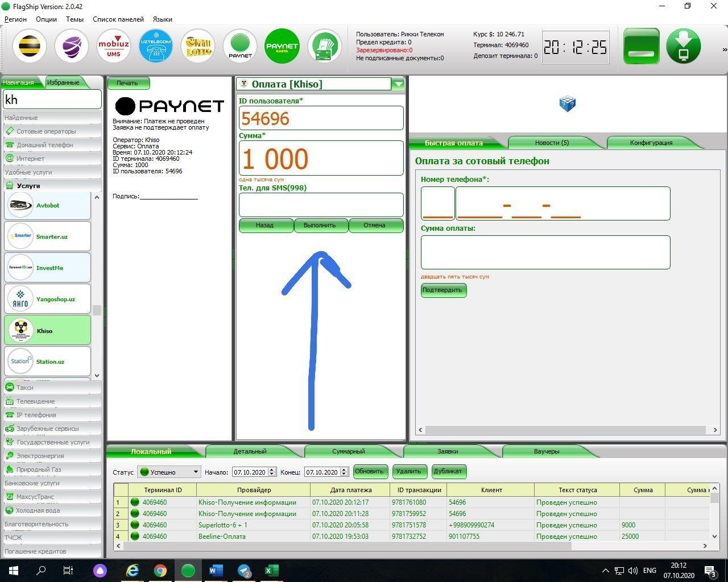Click the blue cube icon

(x=568, y=103)
